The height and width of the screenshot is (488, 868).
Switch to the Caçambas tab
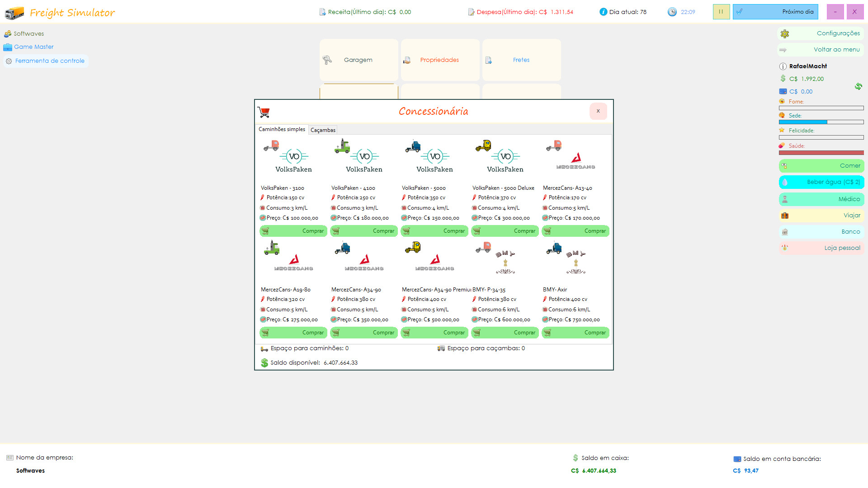point(323,130)
